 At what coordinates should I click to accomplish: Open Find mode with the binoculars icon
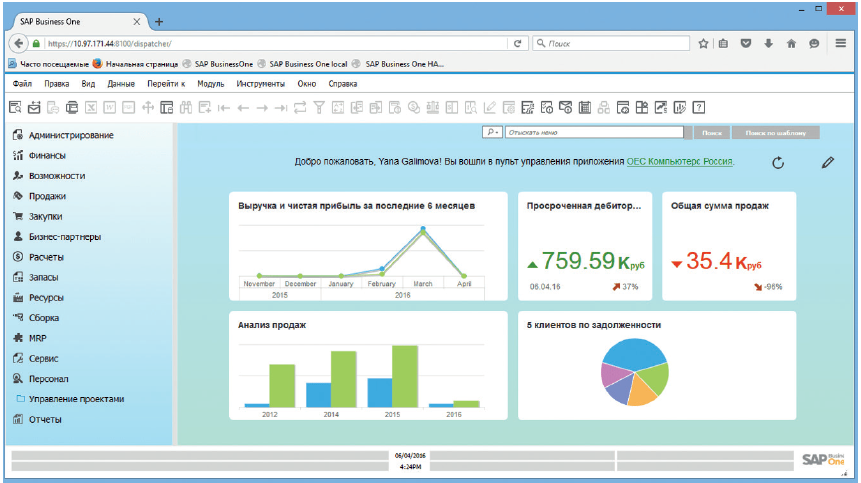click(186, 108)
